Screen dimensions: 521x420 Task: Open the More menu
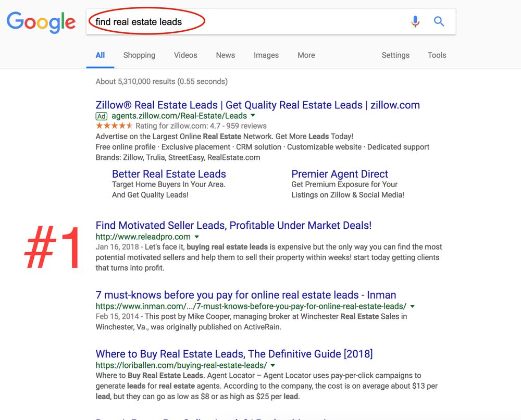point(306,55)
